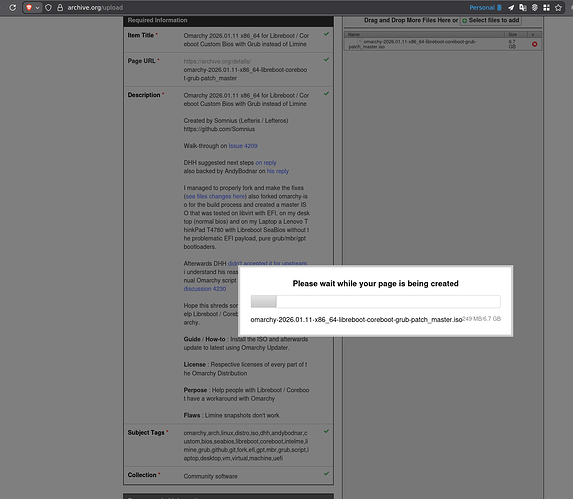This screenshot has width=573, height=499.
Task: Click the 'Drag and Drop More Files Here or' text
Action: [411, 20]
